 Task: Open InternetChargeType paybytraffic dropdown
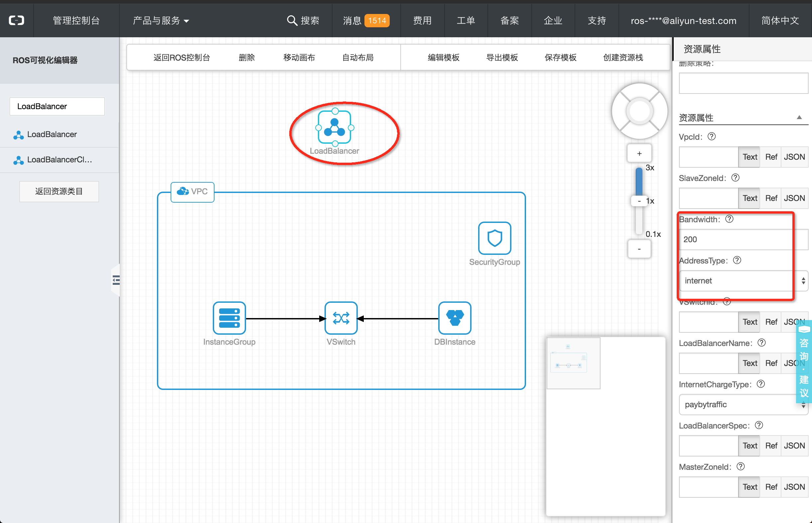744,404
